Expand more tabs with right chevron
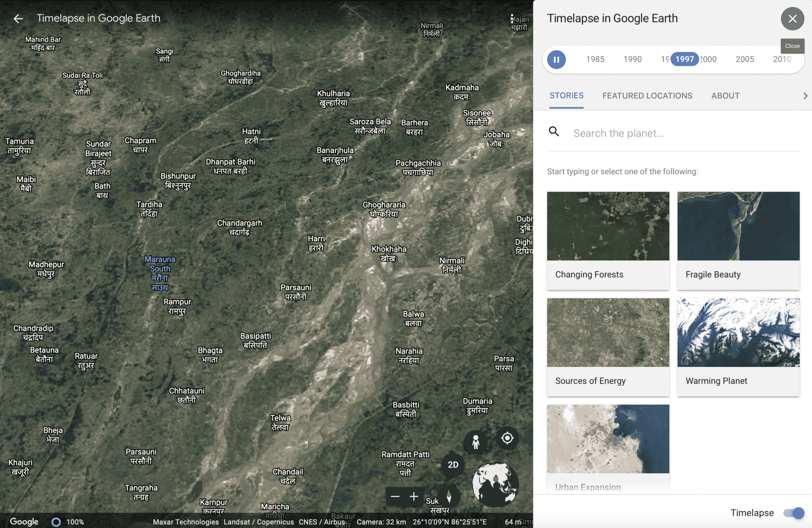Image resolution: width=812 pixels, height=528 pixels. coord(805,96)
